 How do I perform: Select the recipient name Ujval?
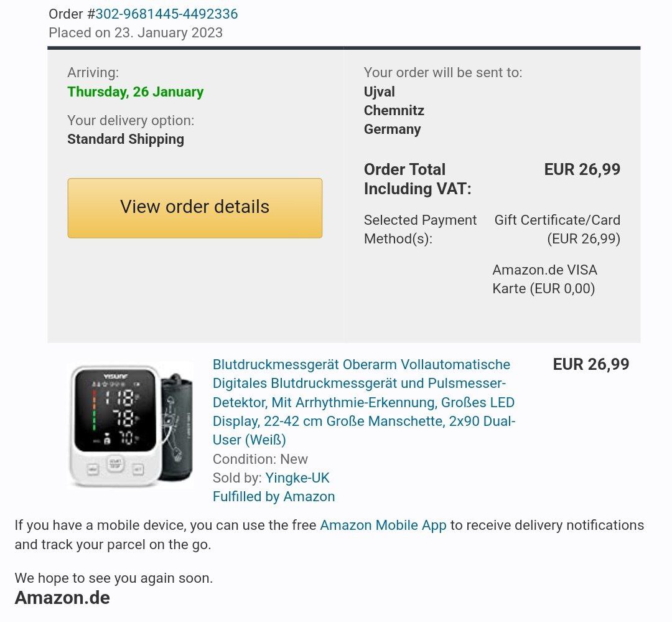380,92
